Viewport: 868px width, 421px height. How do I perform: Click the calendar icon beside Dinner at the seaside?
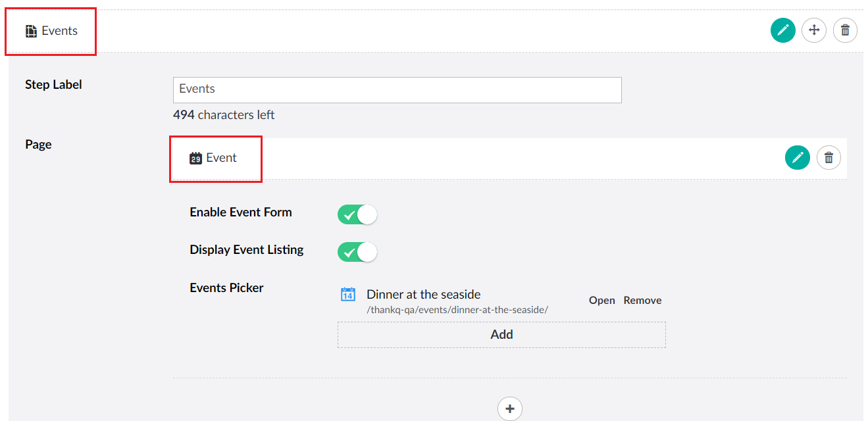[347, 293]
